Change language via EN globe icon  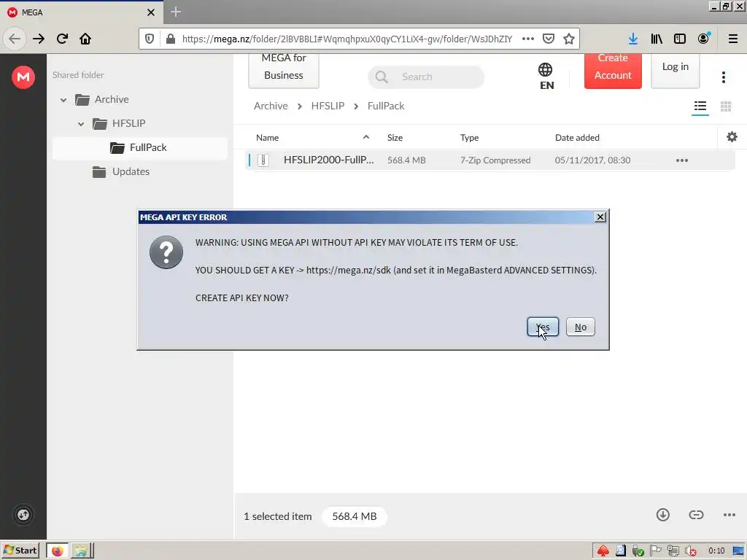[x=546, y=76]
